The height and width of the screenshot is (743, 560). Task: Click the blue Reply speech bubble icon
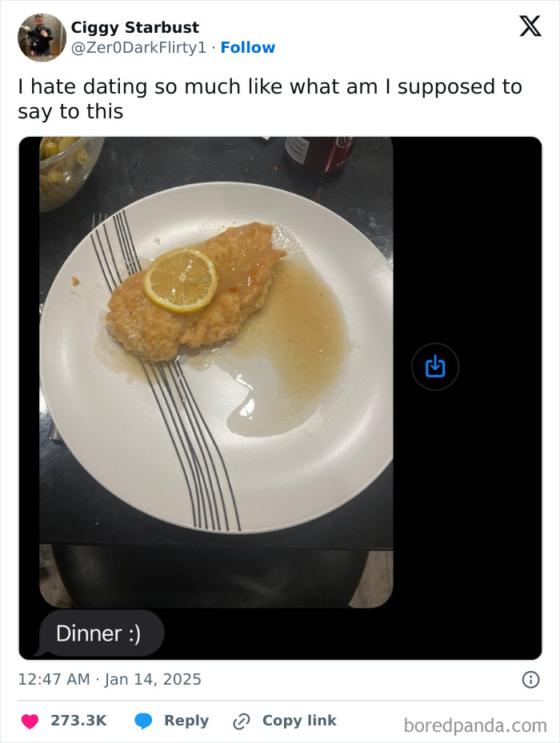144,721
